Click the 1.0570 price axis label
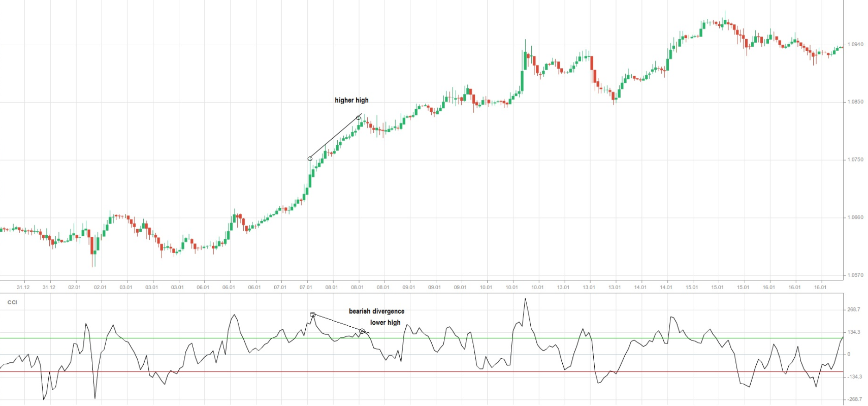 tap(855, 275)
